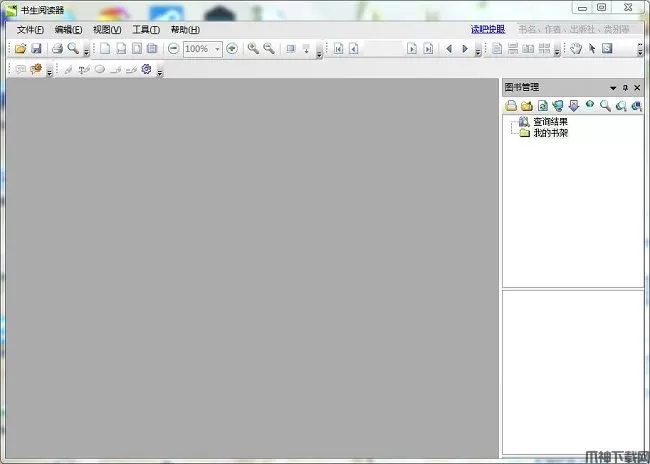The image size is (650, 464).
Task: Select the second line-with-pen annotation tool
Action: tap(131, 70)
